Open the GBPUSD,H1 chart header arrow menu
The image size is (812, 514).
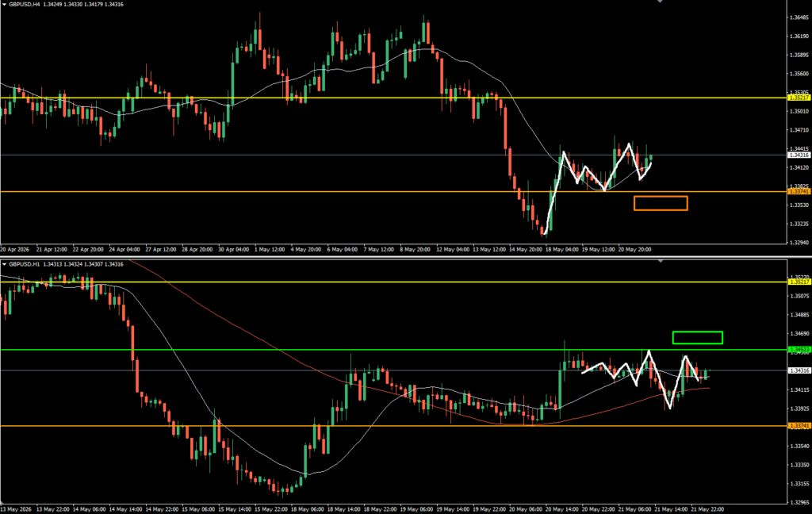pos(4,264)
